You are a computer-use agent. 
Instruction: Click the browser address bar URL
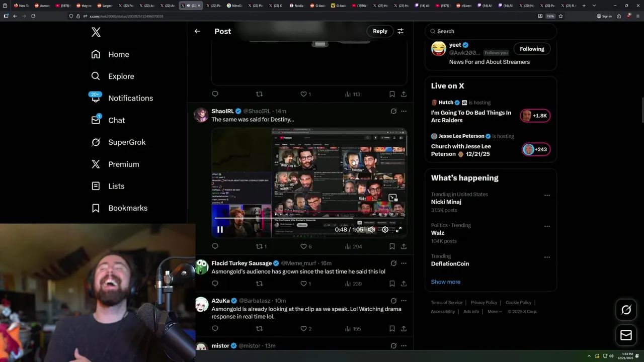pyautogui.click(x=126, y=16)
